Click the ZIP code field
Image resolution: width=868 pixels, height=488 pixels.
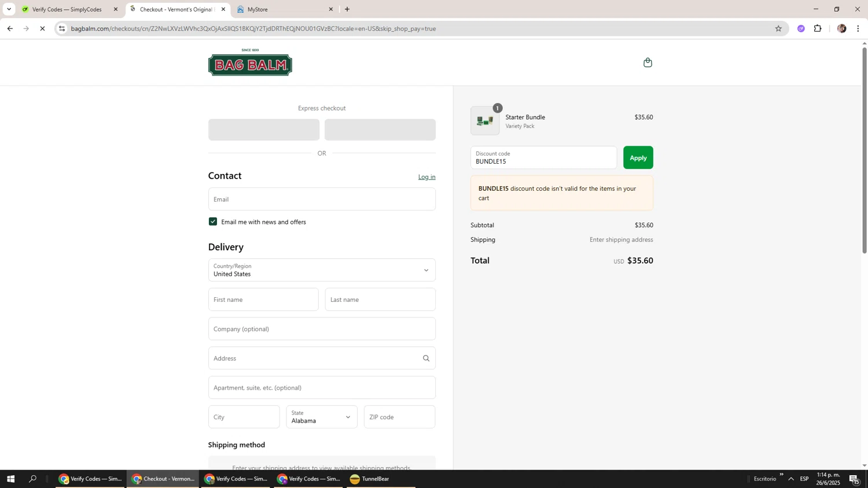(x=400, y=417)
